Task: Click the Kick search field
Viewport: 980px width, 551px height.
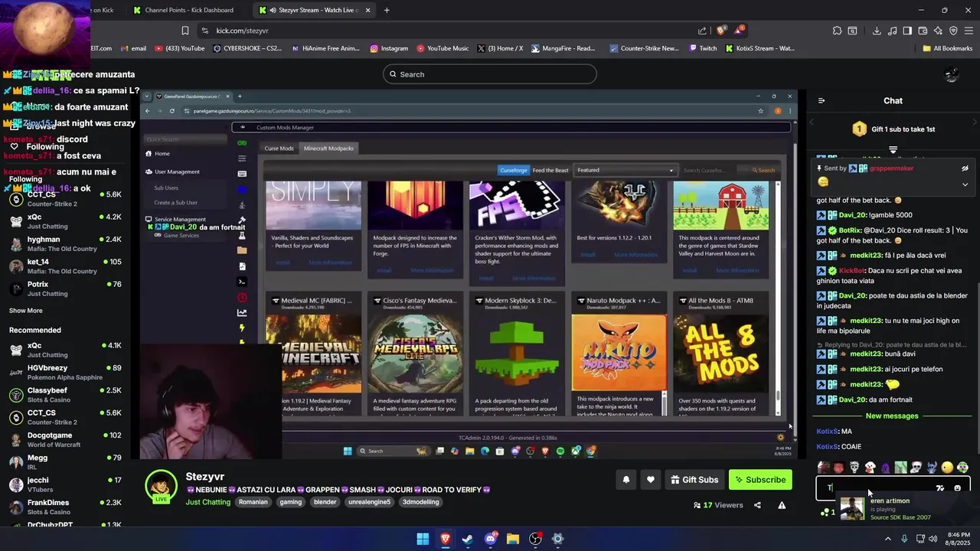Action: pyautogui.click(x=490, y=74)
